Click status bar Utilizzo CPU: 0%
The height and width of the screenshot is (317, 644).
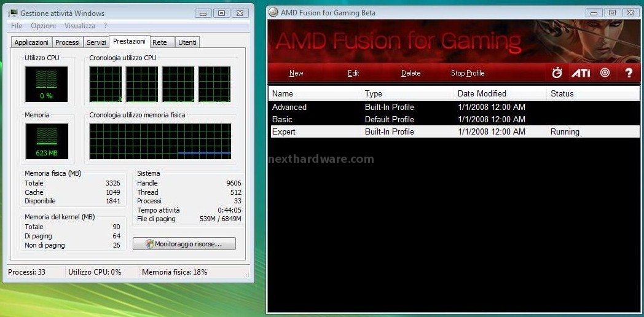click(95, 272)
